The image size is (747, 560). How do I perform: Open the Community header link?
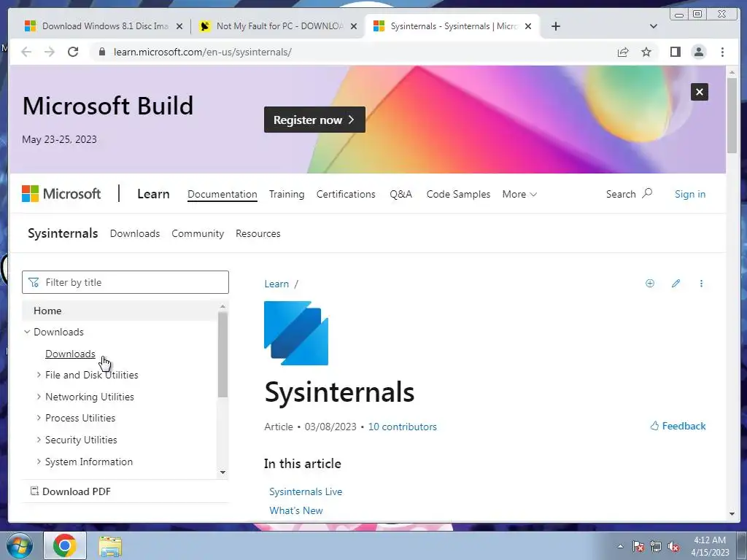point(198,233)
